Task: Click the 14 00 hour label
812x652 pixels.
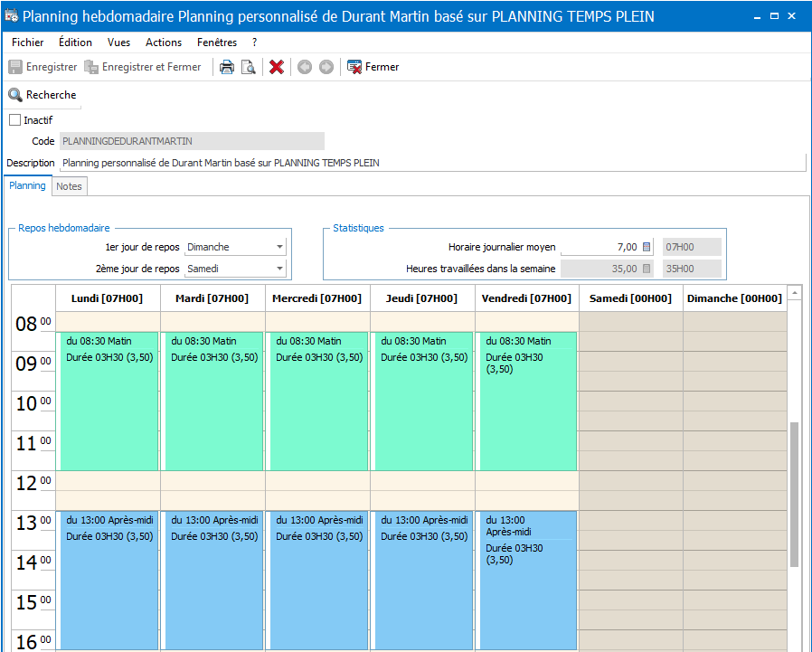Action: tap(33, 562)
